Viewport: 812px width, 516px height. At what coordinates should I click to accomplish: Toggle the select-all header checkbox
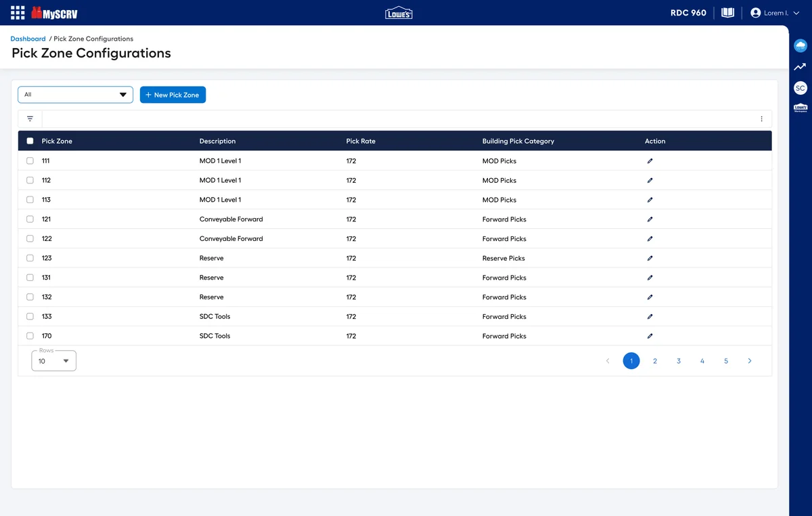(30, 141)
